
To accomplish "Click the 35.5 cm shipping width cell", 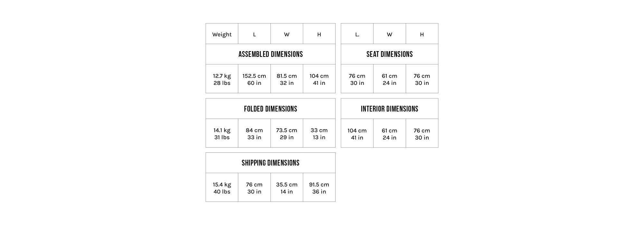I will click(x=287, y=188).
